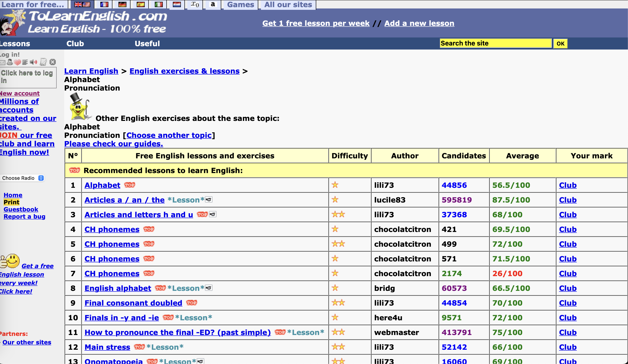This screenshot has width=628, height=364.
Task: Open the Dutch flag site tab
Action: pyautogui.click(x=177, y=4)
